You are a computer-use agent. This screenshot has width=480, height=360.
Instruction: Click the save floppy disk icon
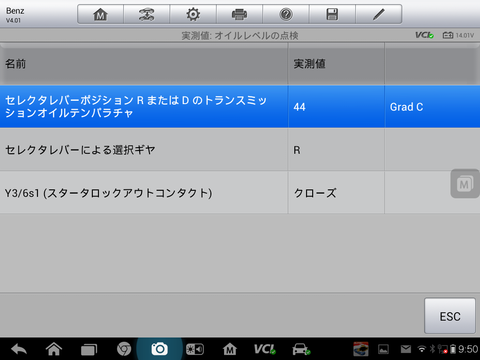pyautogui.click(x=332, y=14)
